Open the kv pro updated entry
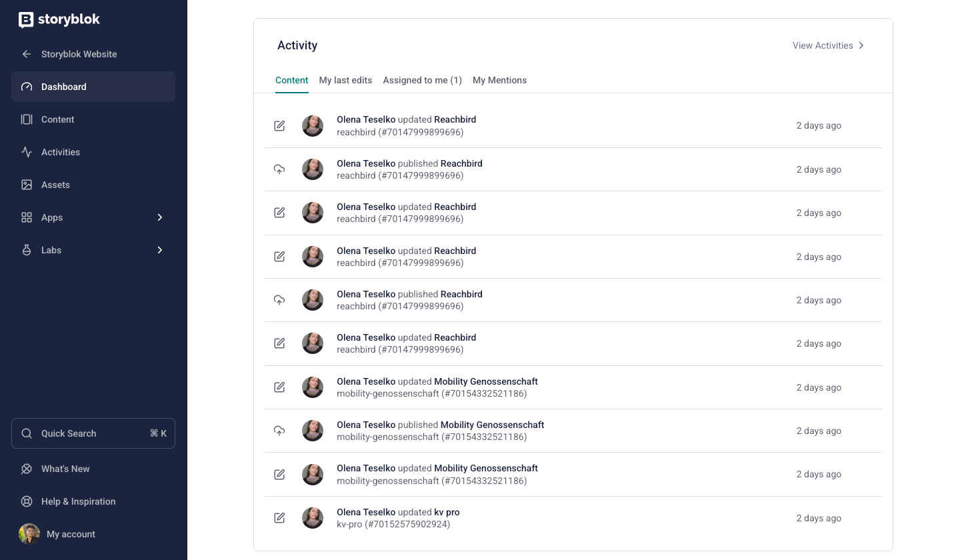 tap(447, 512)
